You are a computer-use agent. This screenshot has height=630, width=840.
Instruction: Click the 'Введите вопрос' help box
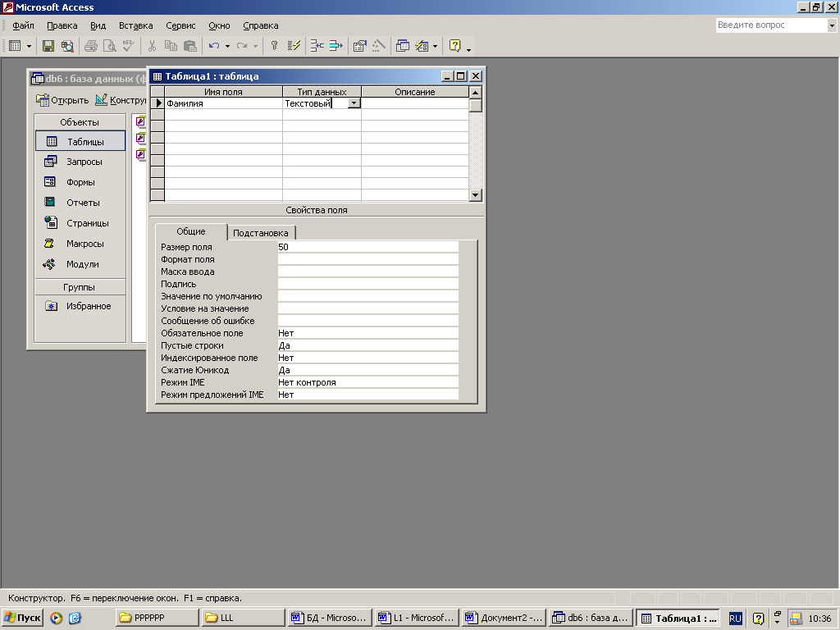point(771,25)
